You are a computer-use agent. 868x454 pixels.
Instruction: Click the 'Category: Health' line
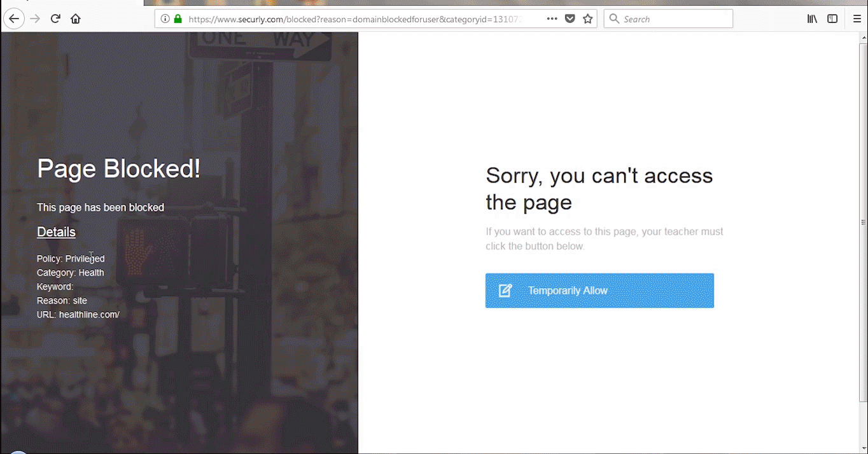(x=71, y=273)
